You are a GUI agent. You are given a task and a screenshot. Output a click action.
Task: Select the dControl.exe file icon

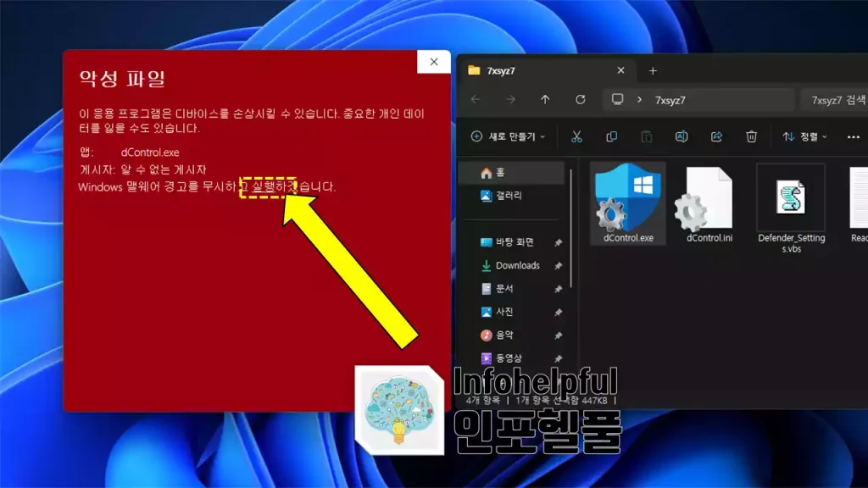(x=628, y=197)
